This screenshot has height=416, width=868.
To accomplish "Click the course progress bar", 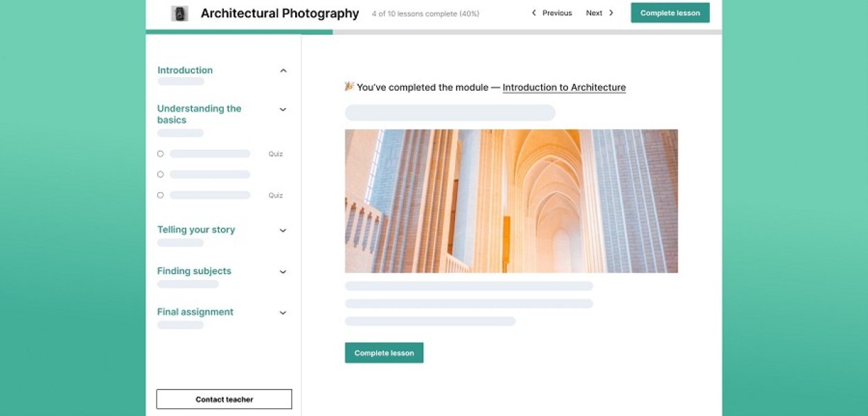I will [434, 32].
